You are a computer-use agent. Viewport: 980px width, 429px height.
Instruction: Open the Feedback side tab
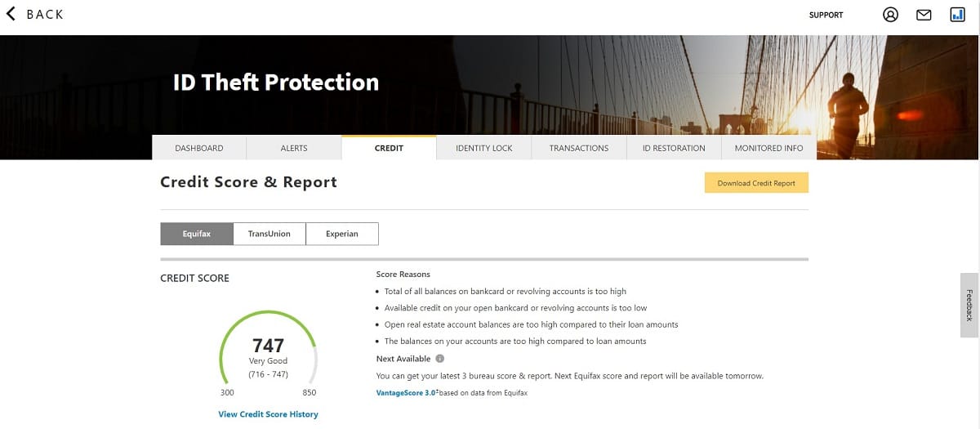coord(969,306)
